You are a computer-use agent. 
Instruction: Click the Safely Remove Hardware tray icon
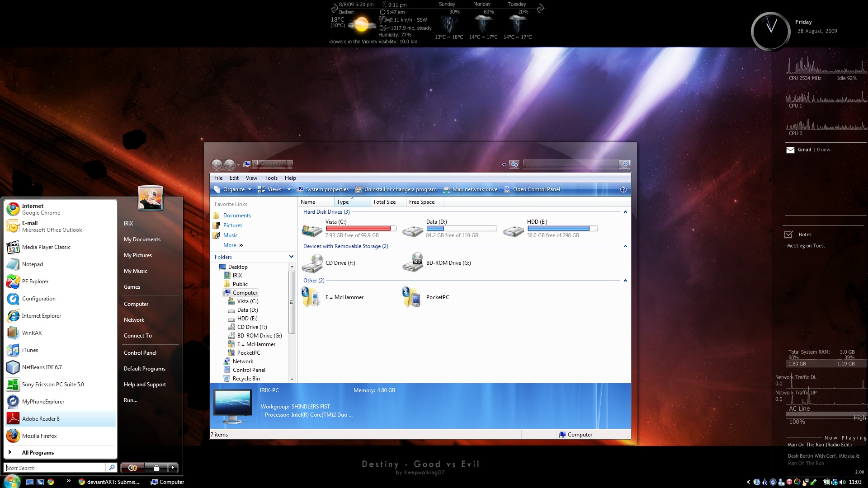814,482
